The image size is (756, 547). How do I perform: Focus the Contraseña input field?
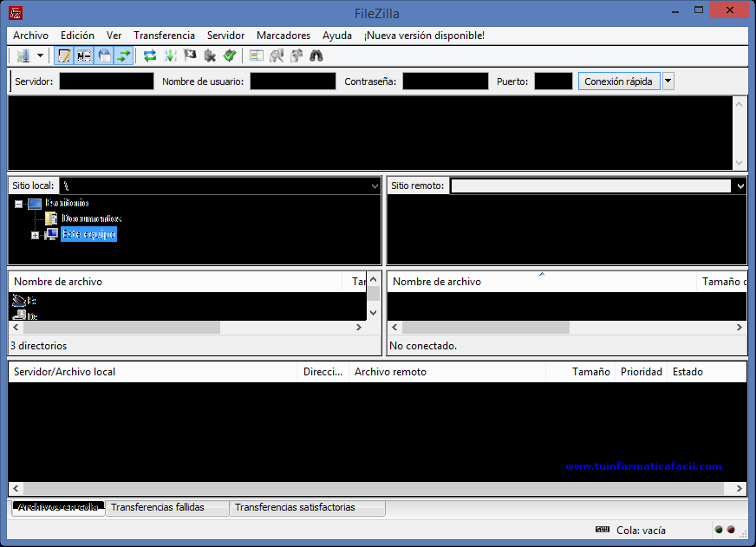[446, 81]
